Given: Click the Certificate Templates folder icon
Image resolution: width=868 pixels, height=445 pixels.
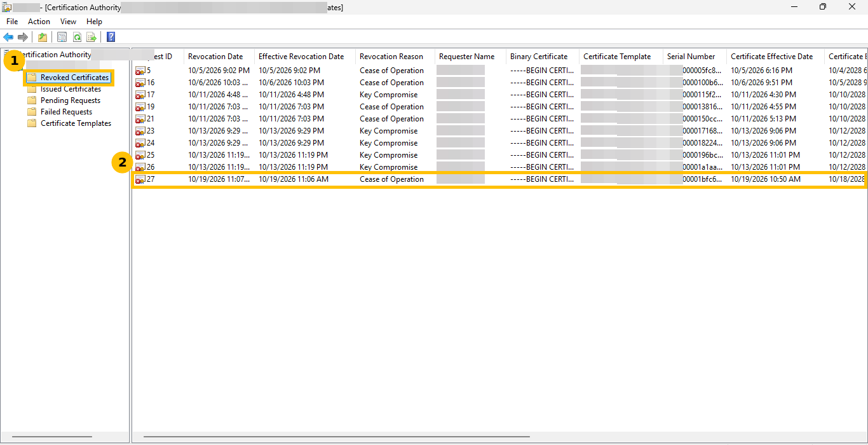Looking at the screenshot, I should click(x=32, y=123).
